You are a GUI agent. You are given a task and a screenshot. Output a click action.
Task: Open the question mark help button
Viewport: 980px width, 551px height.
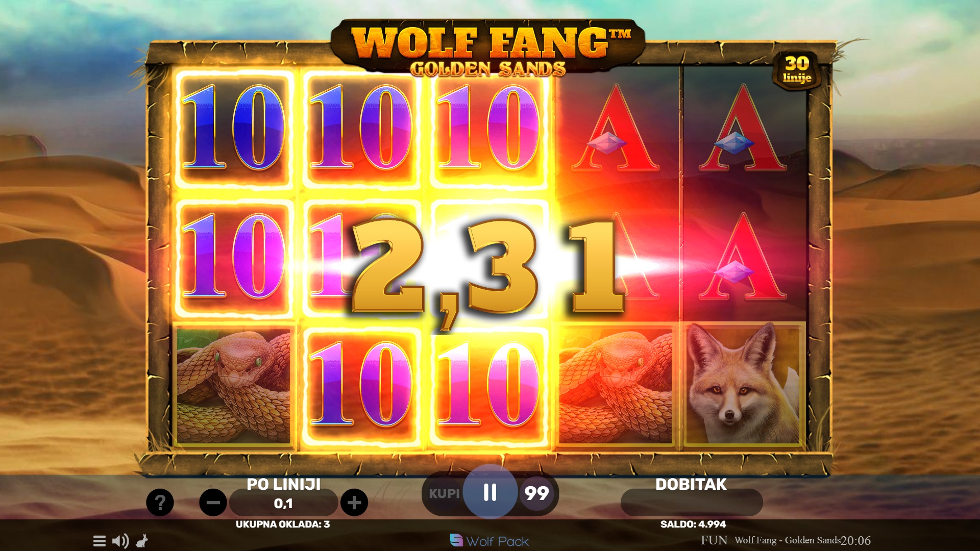tap(160, 503)
